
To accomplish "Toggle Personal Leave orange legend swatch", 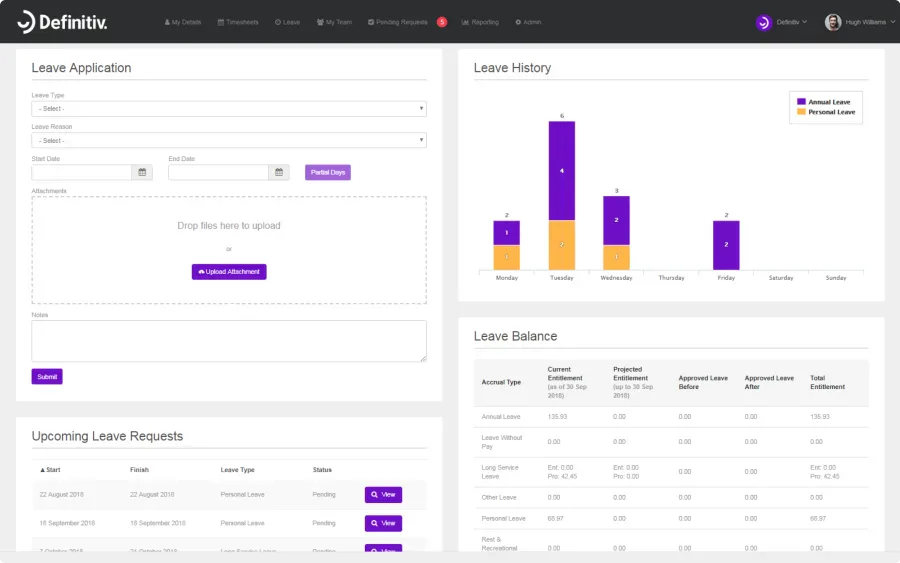I will [x=801, y=111].
